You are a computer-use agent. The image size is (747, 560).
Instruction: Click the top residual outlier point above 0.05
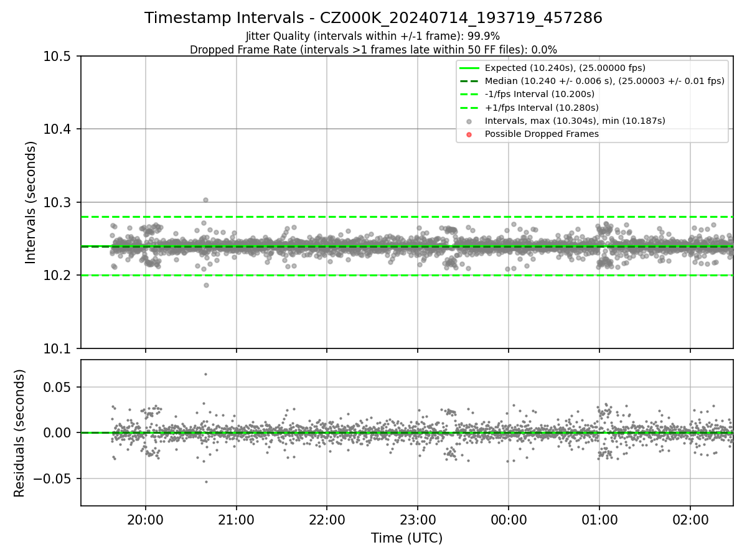pyautogui.click(x=205, y=374)
